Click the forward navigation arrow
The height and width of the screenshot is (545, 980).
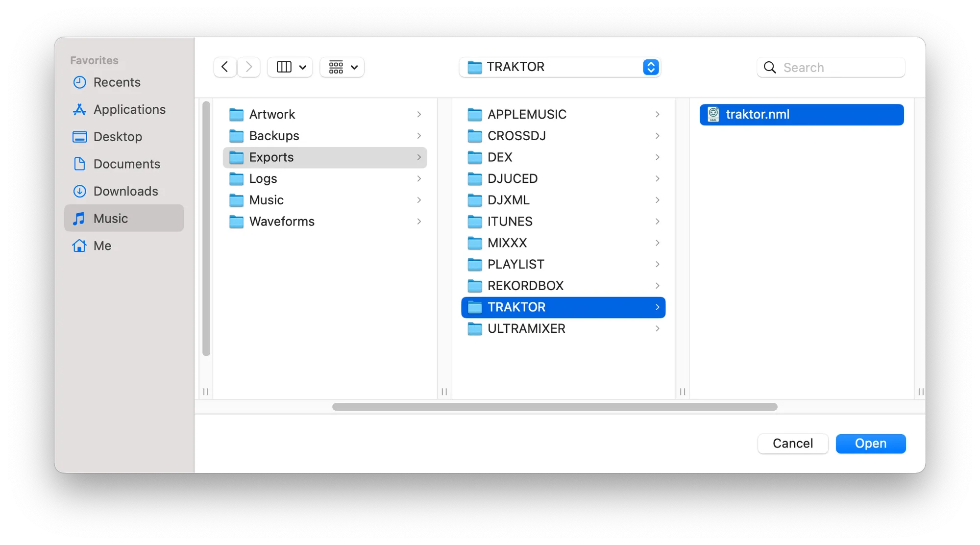point(249,67)
